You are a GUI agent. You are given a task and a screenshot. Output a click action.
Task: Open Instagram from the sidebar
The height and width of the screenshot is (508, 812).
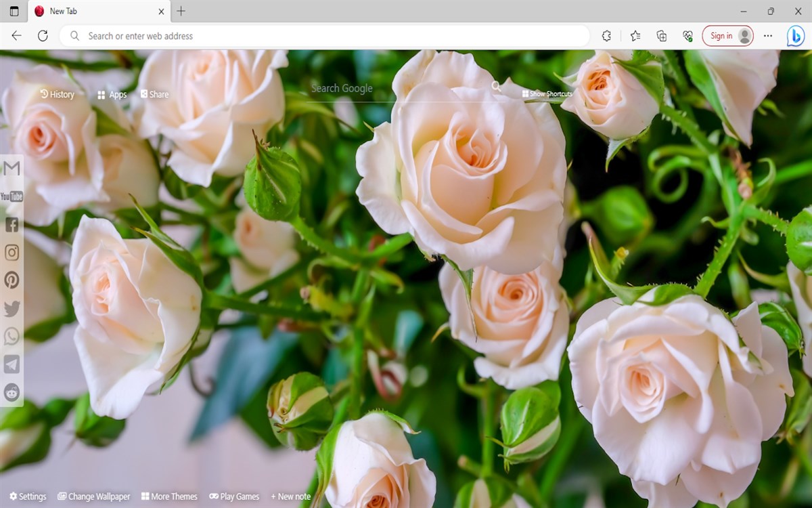point(12,252)
